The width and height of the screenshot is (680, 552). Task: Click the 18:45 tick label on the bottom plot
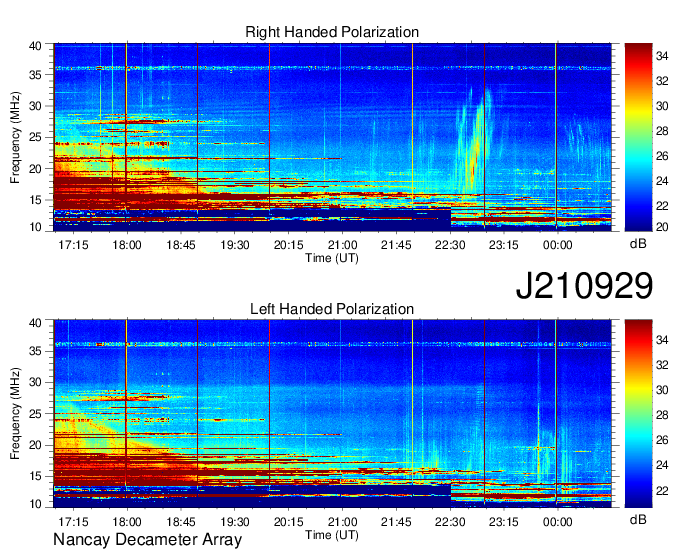click(x=181, y=522)
